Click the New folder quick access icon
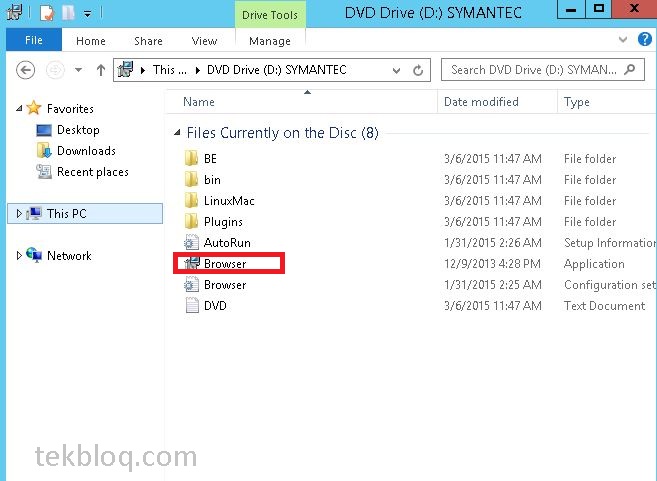 (x=68, y=13)
